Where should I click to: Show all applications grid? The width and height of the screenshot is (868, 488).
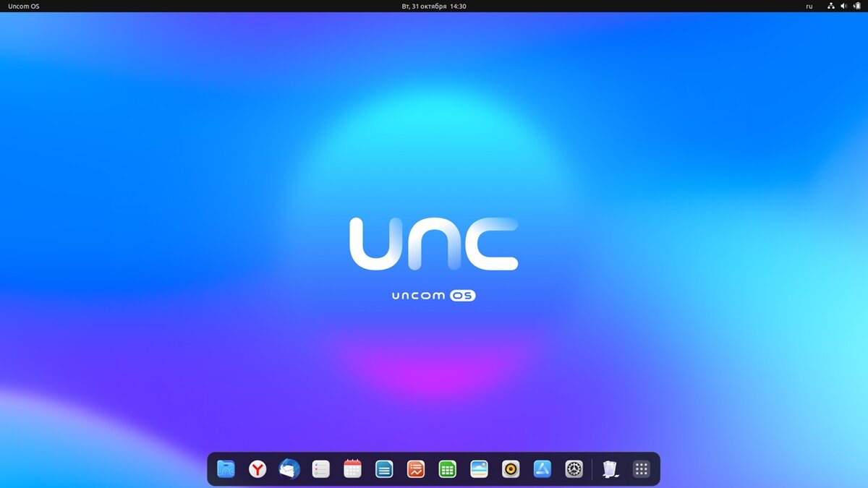[641, 469]
